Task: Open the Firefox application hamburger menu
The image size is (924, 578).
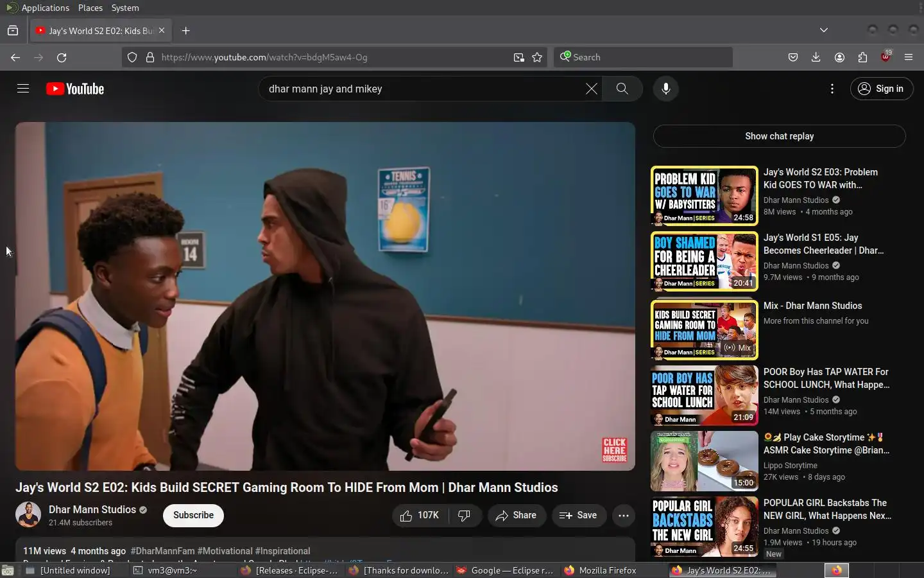Action: point(909,57)
